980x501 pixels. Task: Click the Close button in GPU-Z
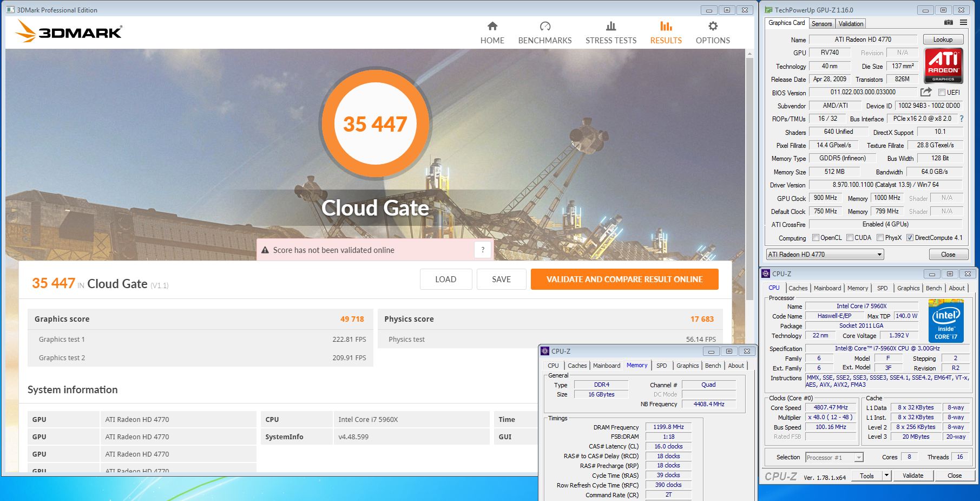pyautogui.click(x=948, y=254)
